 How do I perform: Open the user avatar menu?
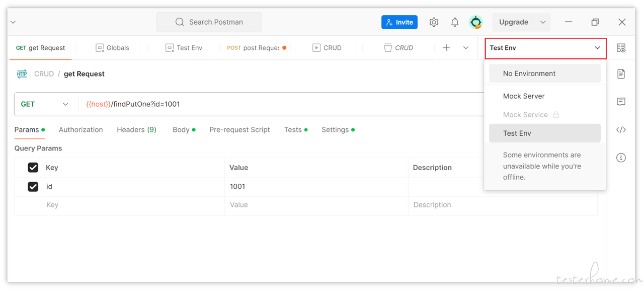click(x=475, y=22)
